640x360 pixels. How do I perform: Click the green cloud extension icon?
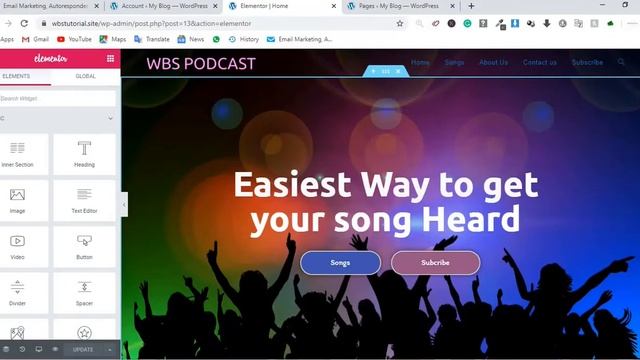click(611, 24)
